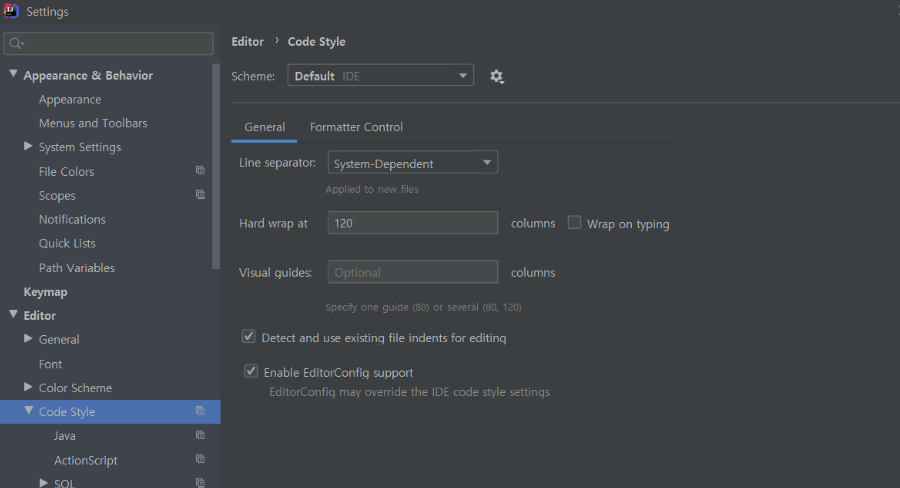Expand the Color Scheme tree node
This screenshot has height=488, width=900.
point(29,387)
